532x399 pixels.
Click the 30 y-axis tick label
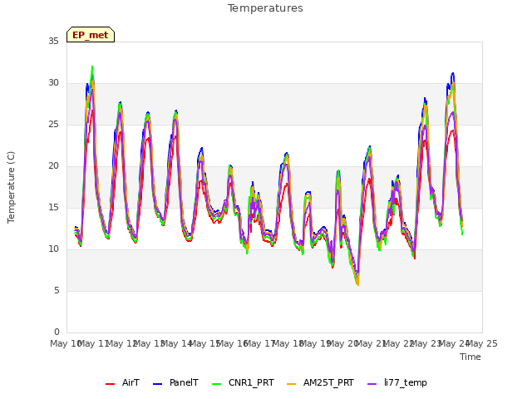click(53, 83)
